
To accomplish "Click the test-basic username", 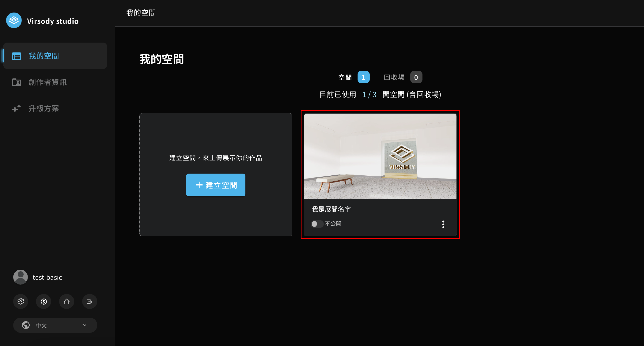I will point(47,277).
